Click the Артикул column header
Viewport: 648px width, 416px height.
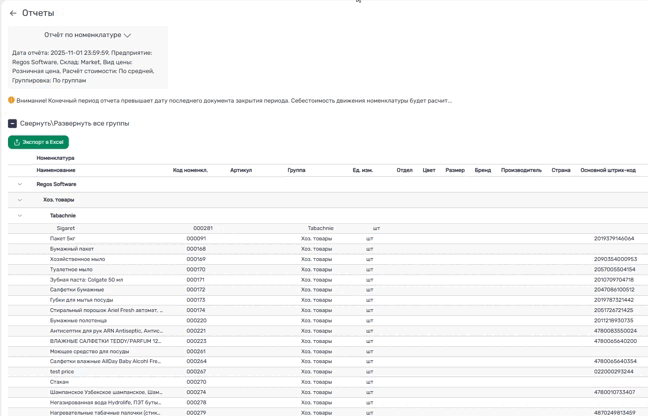(x=241, y=170)
